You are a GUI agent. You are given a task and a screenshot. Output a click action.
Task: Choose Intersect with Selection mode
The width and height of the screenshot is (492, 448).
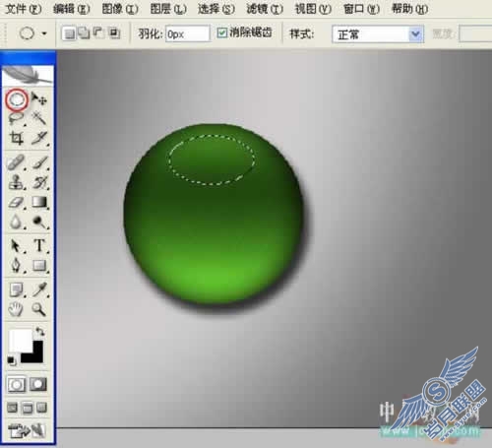pyautogui.click(x=114, y=32)
